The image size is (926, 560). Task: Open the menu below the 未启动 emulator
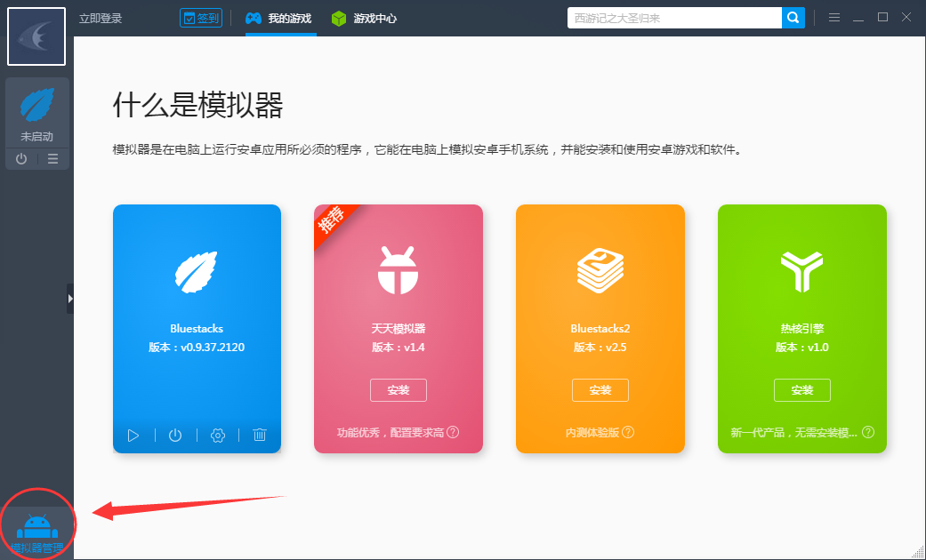(x=52, y=158)
